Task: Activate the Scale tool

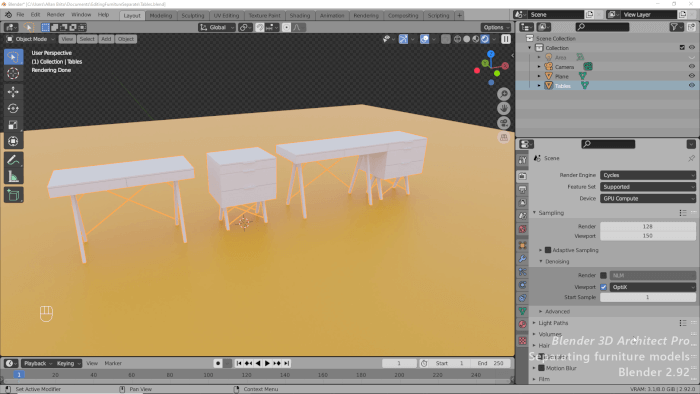Action: (x=13, y=124)
